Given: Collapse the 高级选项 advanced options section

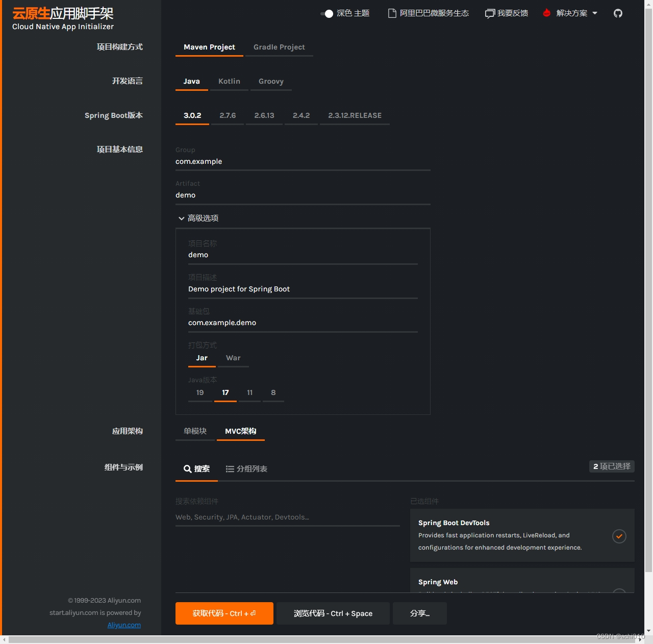Looking at the screenshot, I should (198, 218).
